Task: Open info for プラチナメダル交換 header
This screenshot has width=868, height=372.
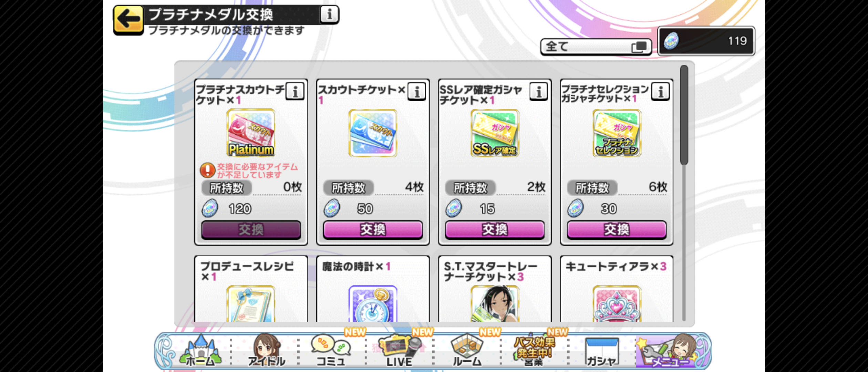Action: (x=329, y=14)
